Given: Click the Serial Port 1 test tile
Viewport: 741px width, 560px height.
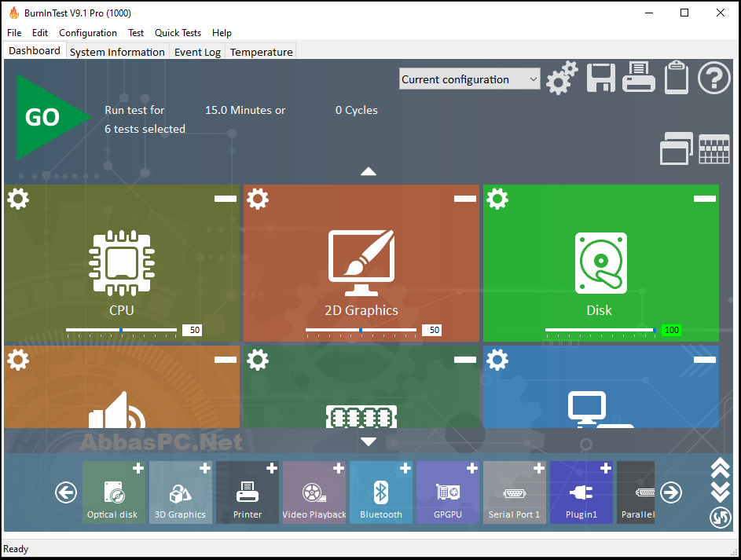Looking at the screenshot, I should (x=514, y=492).
